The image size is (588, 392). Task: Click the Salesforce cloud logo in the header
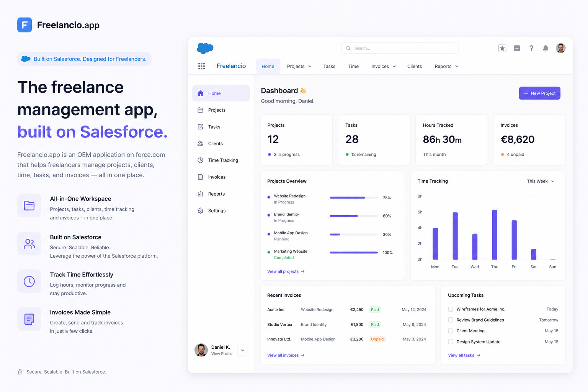pyautogui.click(x=205, y=48)
